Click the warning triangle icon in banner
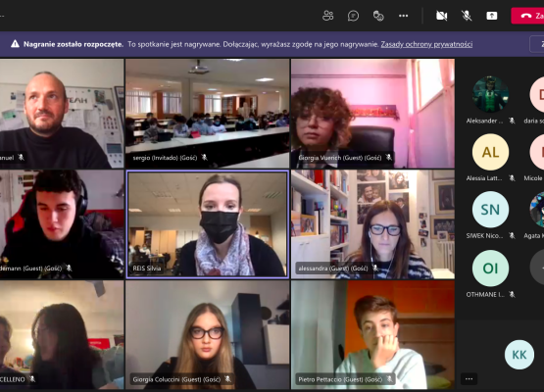This screenshot has width=544, height=392. tap(15, 44)
